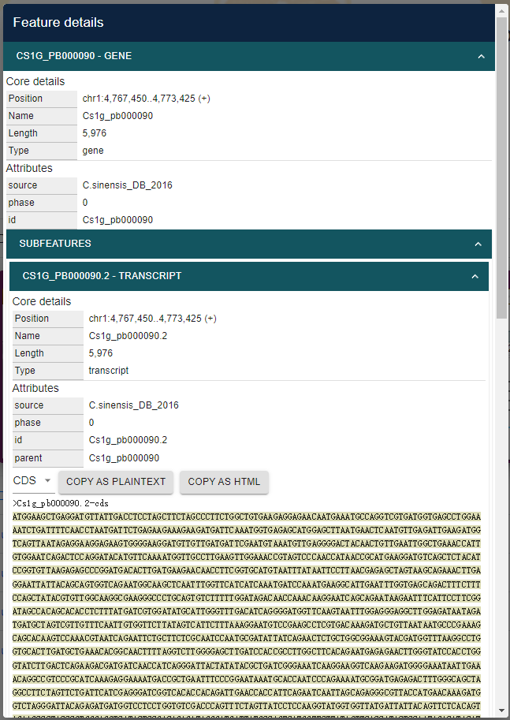510x720 pixels.
Task: Select the gene Name value Cs1g_pb000090
Action: click(x=118, y=116)
